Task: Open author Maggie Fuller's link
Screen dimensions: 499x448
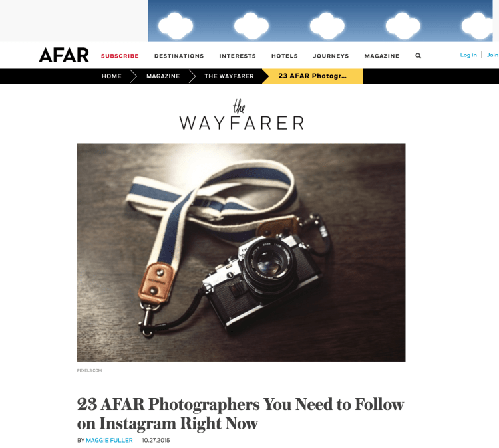Action: (x=109, y=441)
